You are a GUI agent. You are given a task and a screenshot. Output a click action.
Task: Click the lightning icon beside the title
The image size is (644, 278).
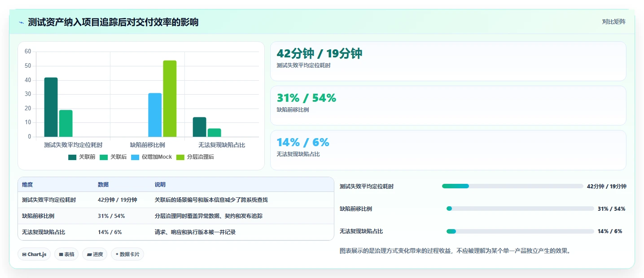(22, 22)
